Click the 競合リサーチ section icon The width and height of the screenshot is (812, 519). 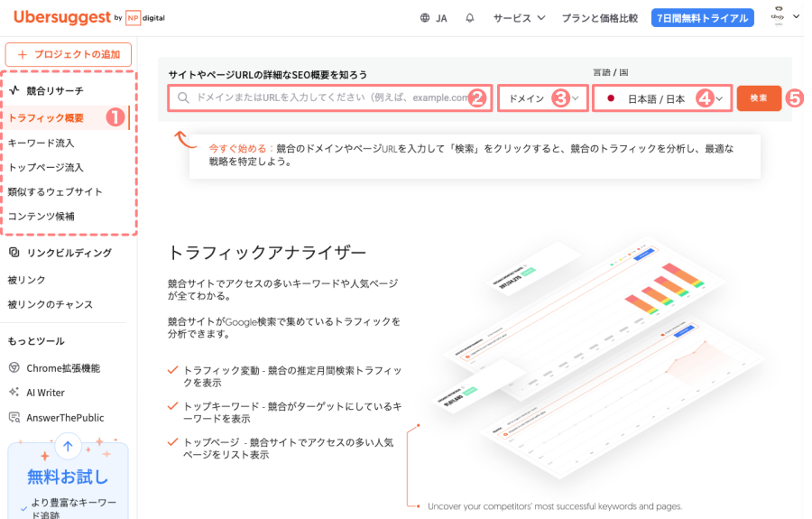pyautogui.click(x=14, y=90)
